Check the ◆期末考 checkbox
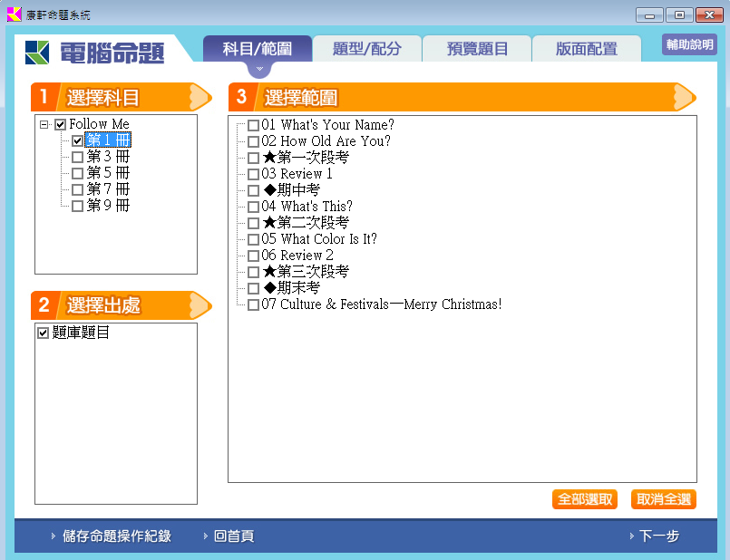Screen dimensions: 730x560 click(x=253, y=288)
